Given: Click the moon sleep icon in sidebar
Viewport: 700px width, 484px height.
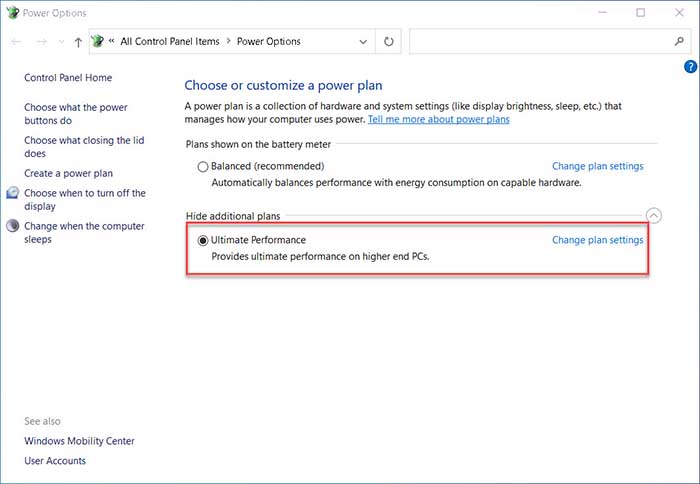Looking at the screenshot, I should tap(12, 225).
